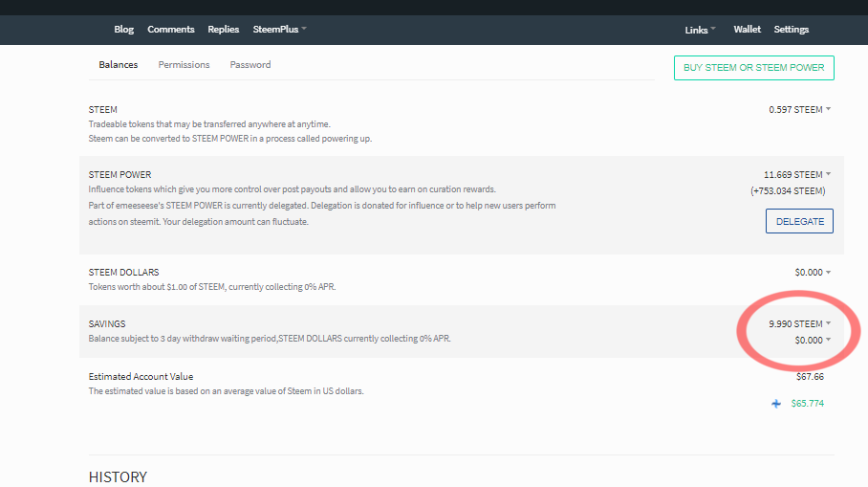Click the $67.66 estimated account value
The height and width of the screenshot is (487, 868).
(x=810, y=377)
